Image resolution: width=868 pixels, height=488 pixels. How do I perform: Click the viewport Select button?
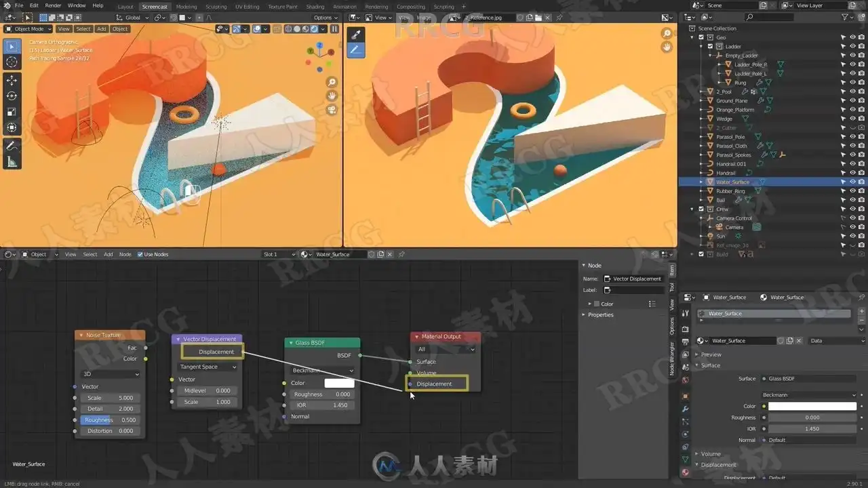click(83, 29)
